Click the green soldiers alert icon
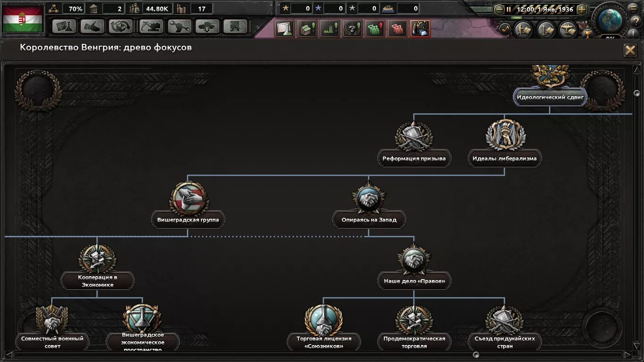The width and height of the screenshot is (644, 362). point(375,29)
